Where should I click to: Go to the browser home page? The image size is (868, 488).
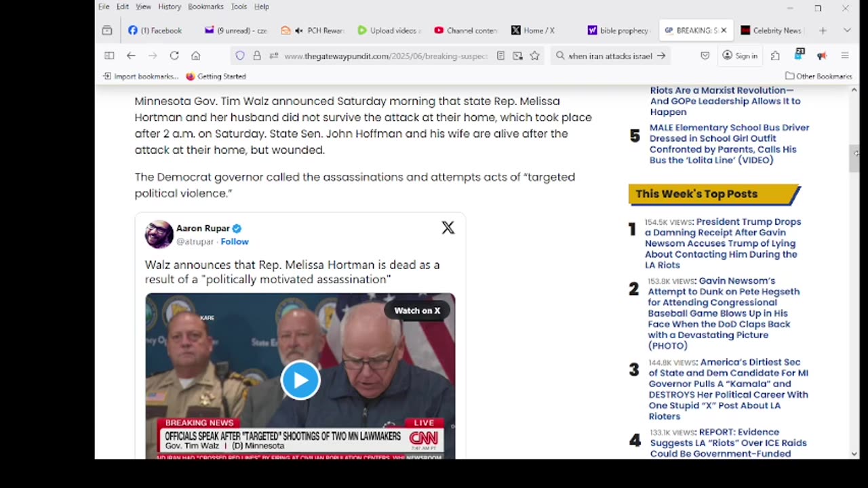[x=196, y=56]
